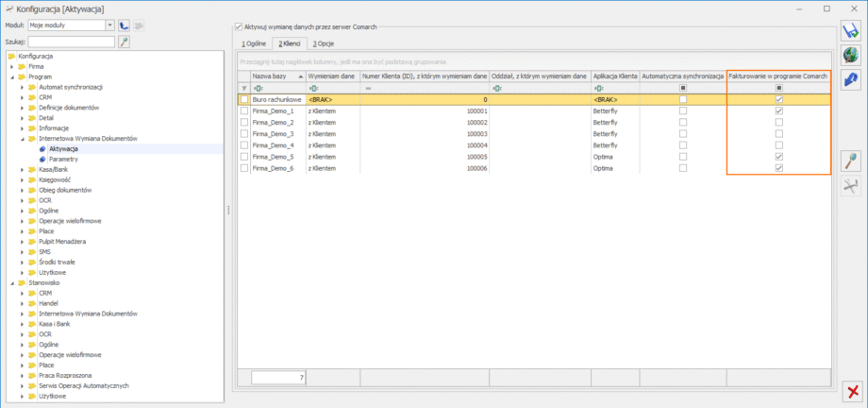Enable Fakturowanie w programie Comarch for Firma_Demo_2
This screenshot has width=868, height=408.
778,123
